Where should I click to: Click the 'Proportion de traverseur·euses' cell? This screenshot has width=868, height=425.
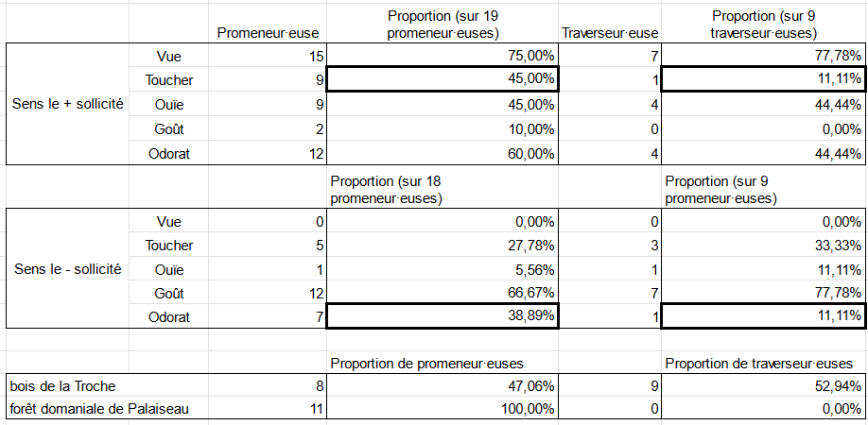pos(764,363)
